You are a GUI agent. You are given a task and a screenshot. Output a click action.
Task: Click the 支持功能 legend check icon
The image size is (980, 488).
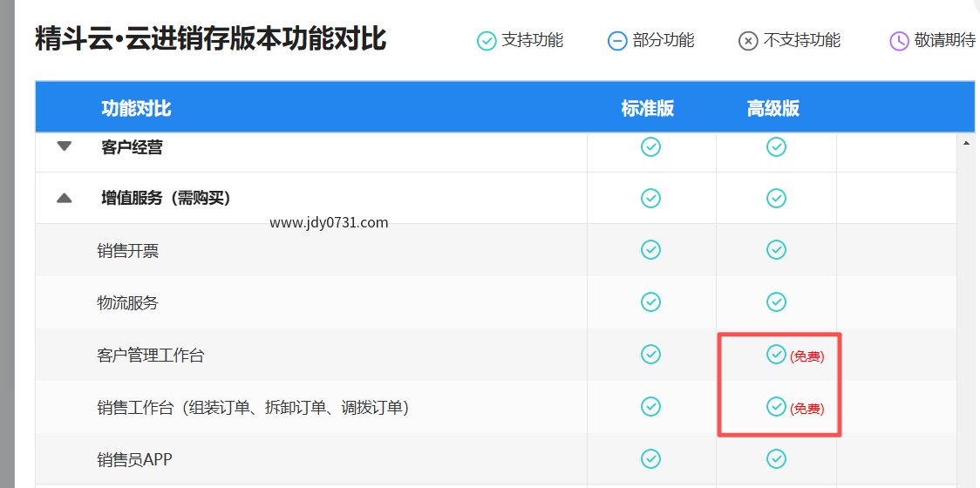(487, 41)
